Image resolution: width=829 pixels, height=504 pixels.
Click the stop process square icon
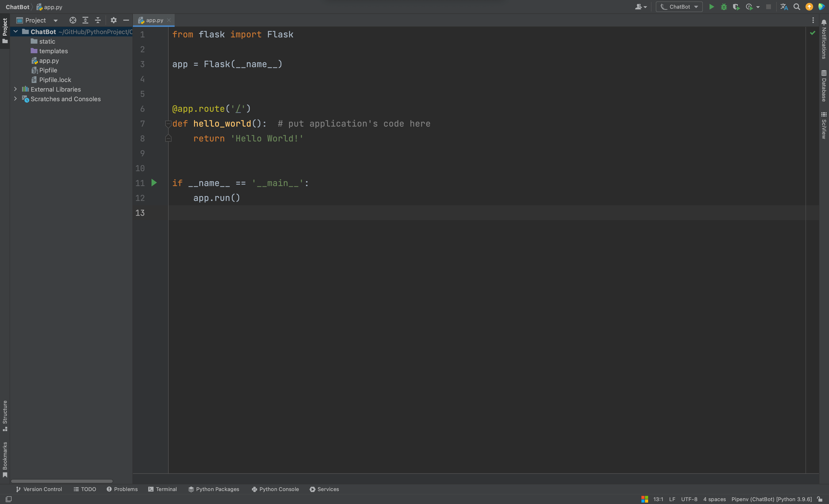click(769, 7)
